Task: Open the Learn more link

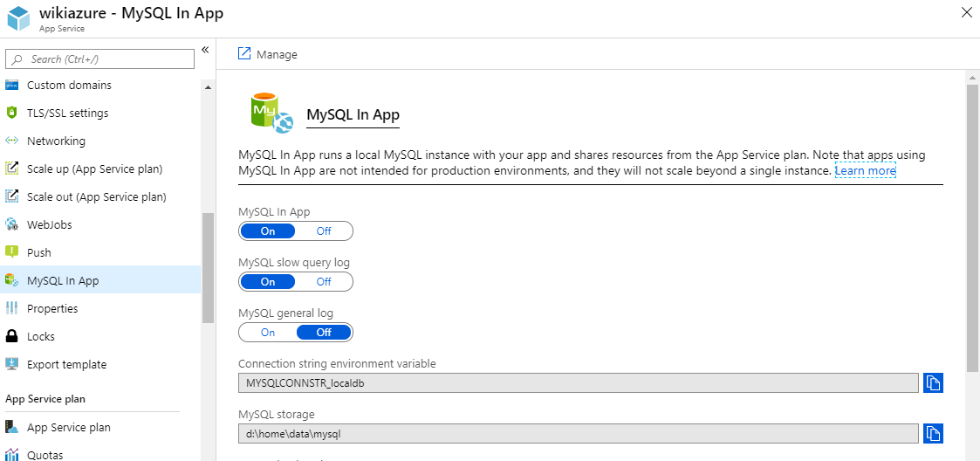Action: pyautogui.click(x=866, y=171)
